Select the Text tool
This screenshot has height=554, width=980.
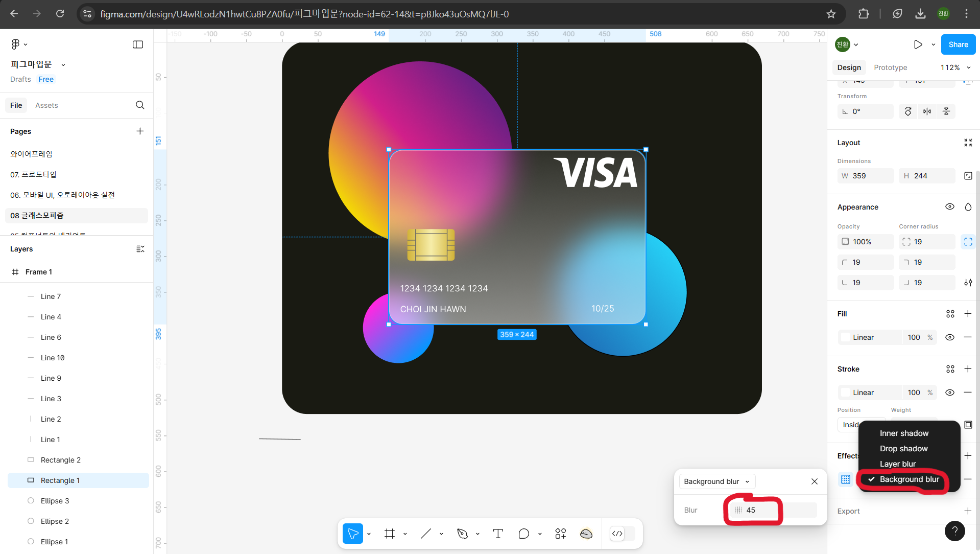pos(498,534)
